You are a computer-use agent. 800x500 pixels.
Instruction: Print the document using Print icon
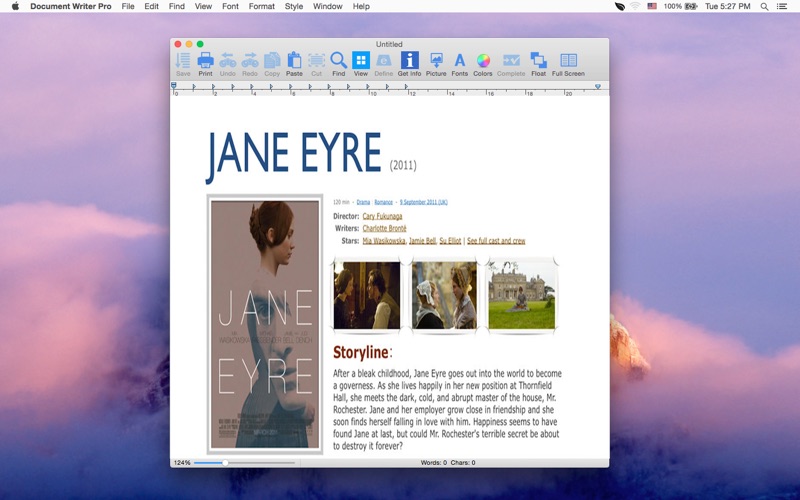205,64
